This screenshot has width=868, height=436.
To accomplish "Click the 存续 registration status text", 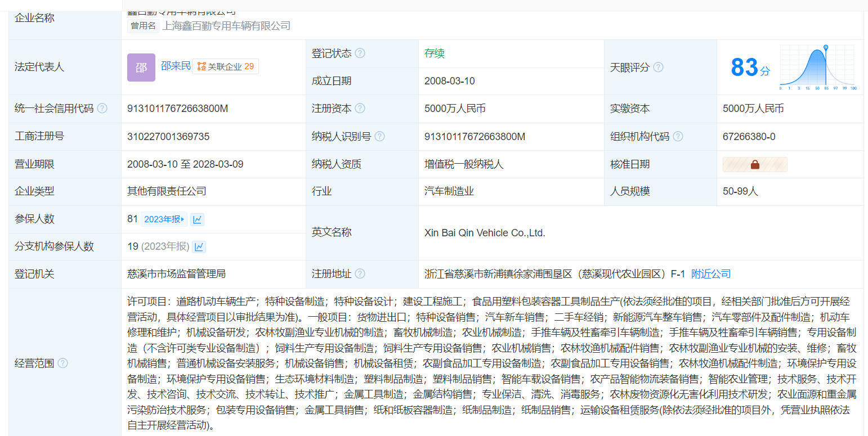I will tap(435, 53).
